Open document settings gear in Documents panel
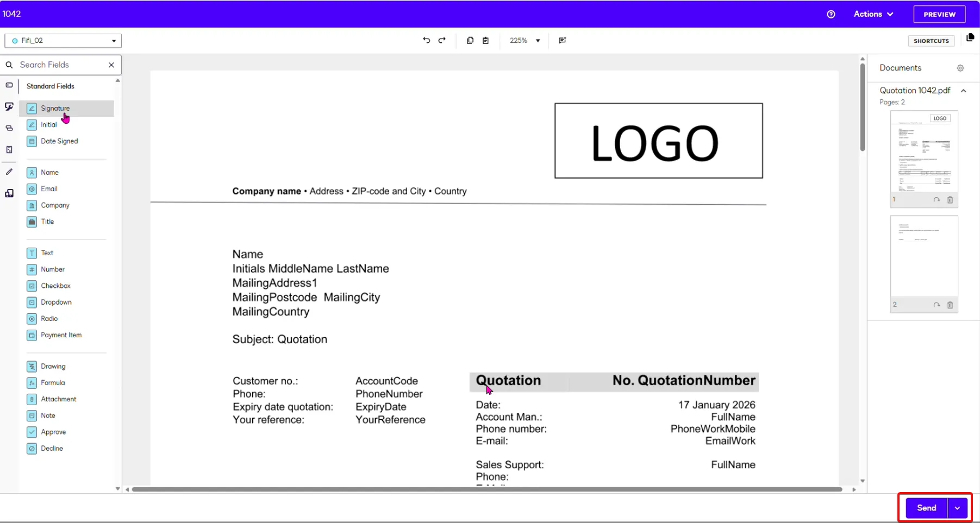 [x=960, y=68]
